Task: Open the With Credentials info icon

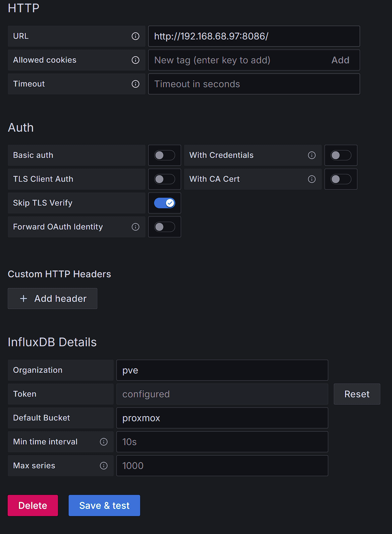Action: pyautogui.click(x=312, y=155)
